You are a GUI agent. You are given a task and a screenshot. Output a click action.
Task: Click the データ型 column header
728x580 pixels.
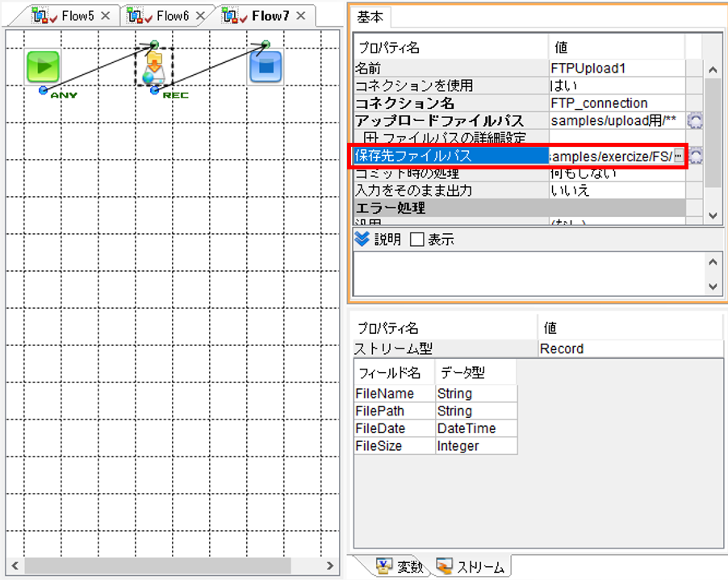point(476,373)
